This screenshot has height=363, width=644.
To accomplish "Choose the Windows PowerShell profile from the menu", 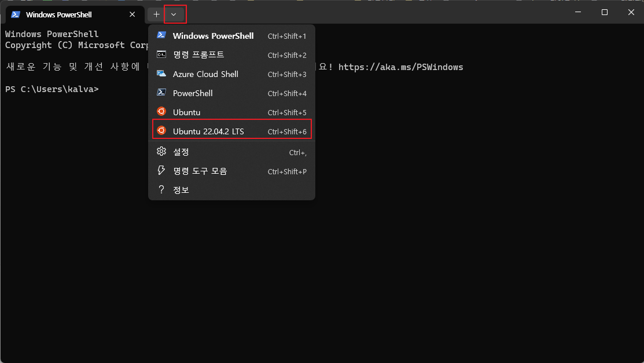I will (231, 36).
